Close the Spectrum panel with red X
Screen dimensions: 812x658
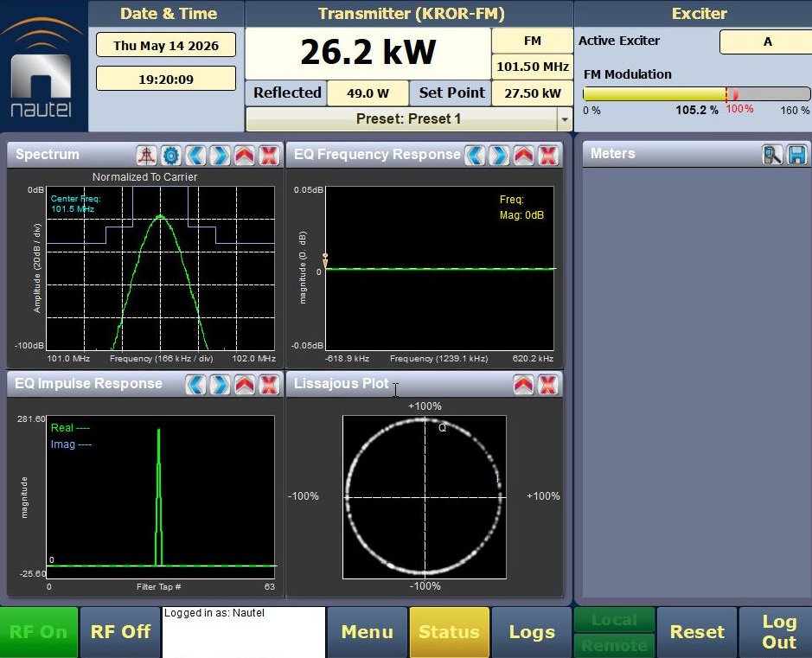click(x=269, y=156)
